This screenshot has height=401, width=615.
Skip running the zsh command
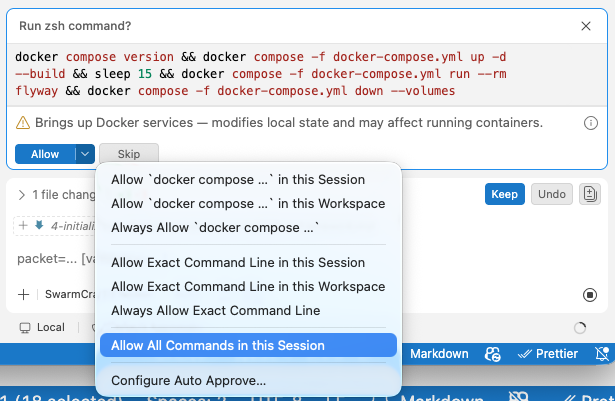tap(129, 154)
